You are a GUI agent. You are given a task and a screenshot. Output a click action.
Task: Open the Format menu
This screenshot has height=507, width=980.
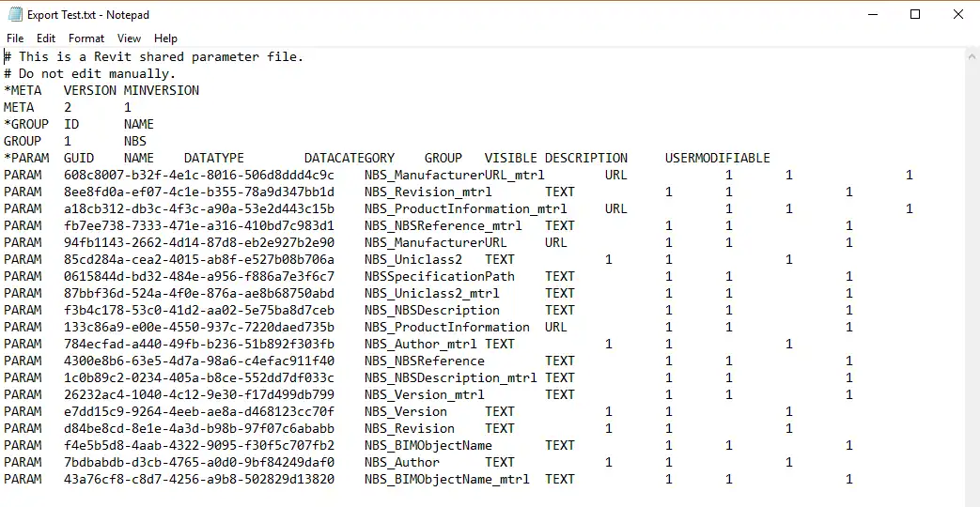(x=86, y=38)
